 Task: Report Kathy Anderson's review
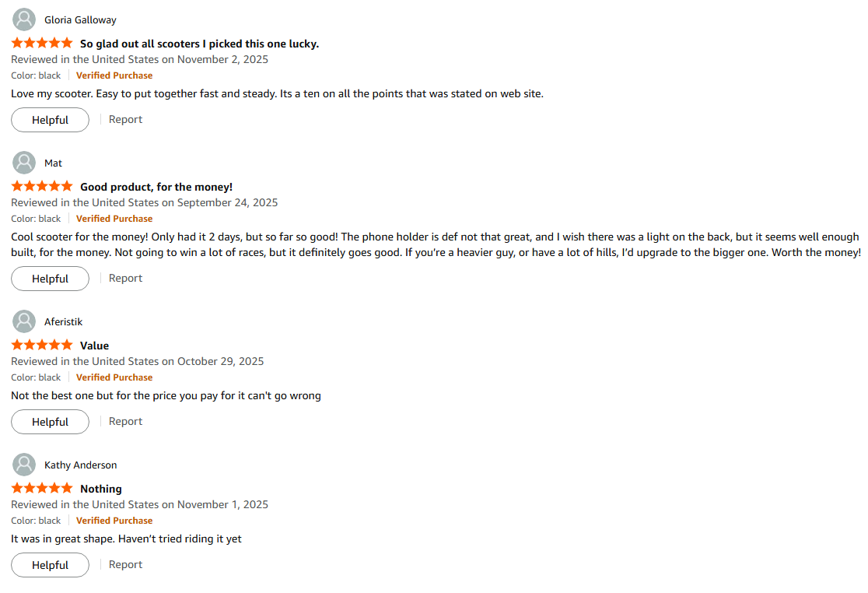[x=125, y=564]
